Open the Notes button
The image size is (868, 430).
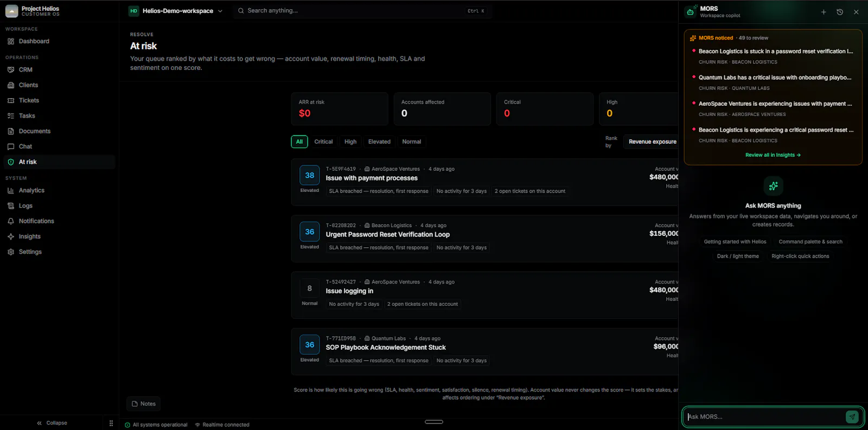click(x=144, y=403)
